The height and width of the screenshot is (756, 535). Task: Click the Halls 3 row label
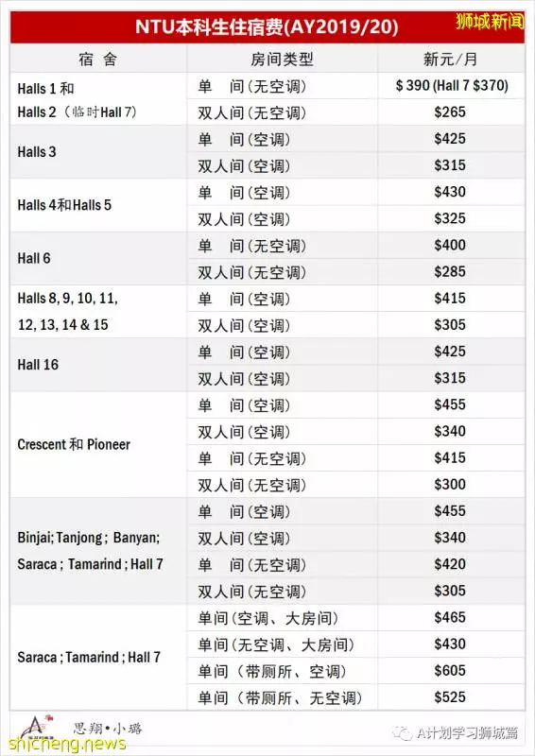tap(37, 152)
